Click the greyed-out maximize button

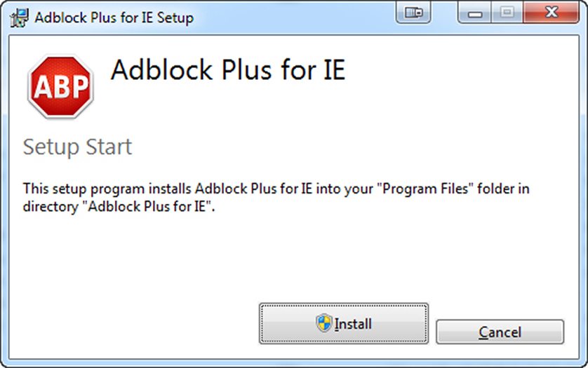[507, 14]
